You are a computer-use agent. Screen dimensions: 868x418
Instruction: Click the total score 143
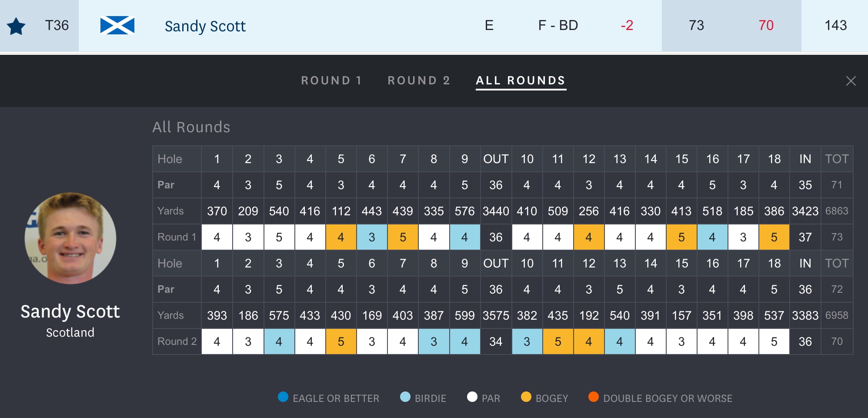(835, 25)
